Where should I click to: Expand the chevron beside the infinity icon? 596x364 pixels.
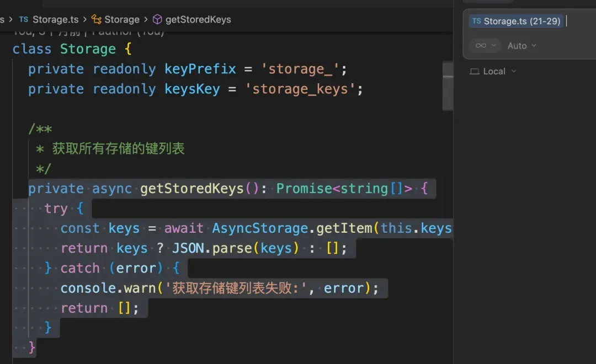493,46
